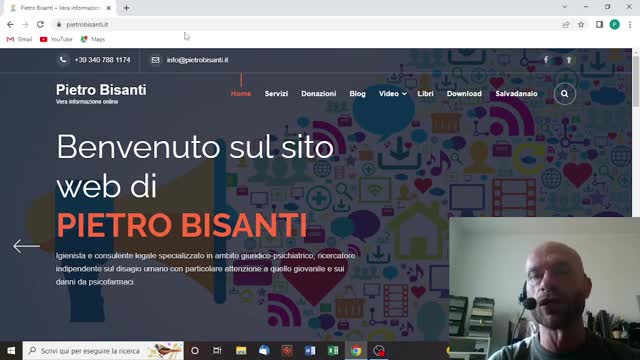Screen dimensions: 640x360
Task: Open the Salvadanaio menu item
Action: (516, 93)
